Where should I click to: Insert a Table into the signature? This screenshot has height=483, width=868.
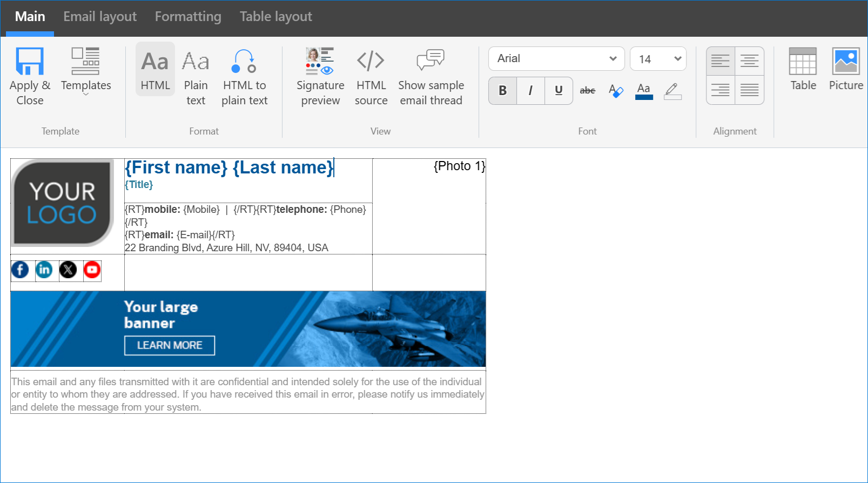point(803,69)
